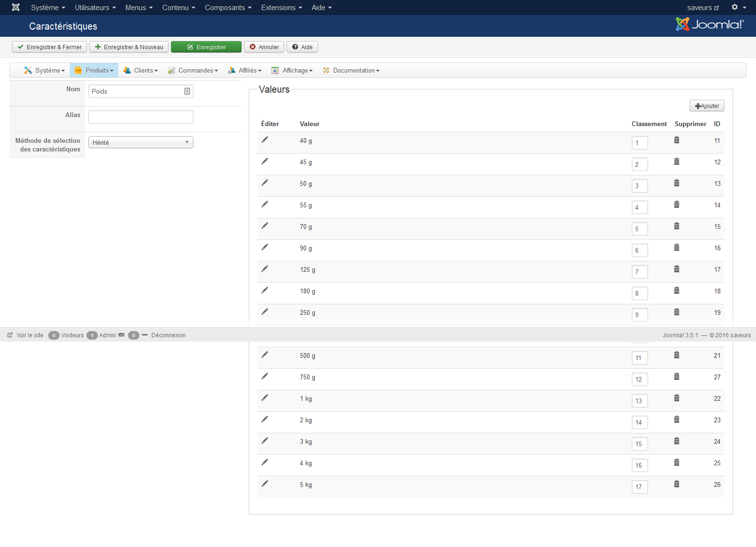Focus the Classement field for 500 g

click(640, 358)
